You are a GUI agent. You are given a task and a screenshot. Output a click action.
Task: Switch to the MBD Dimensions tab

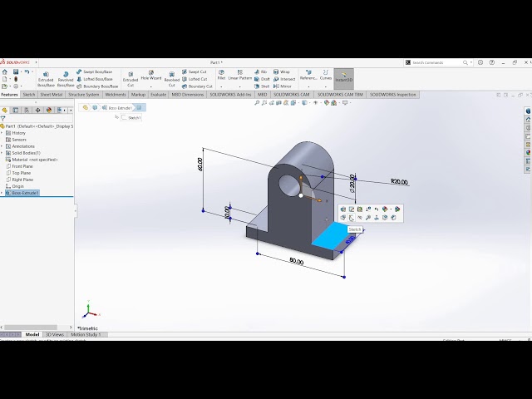pos(188,95)
